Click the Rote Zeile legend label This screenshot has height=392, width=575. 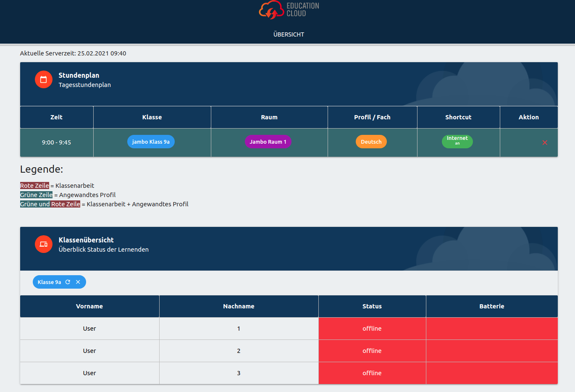pos(34,185)
